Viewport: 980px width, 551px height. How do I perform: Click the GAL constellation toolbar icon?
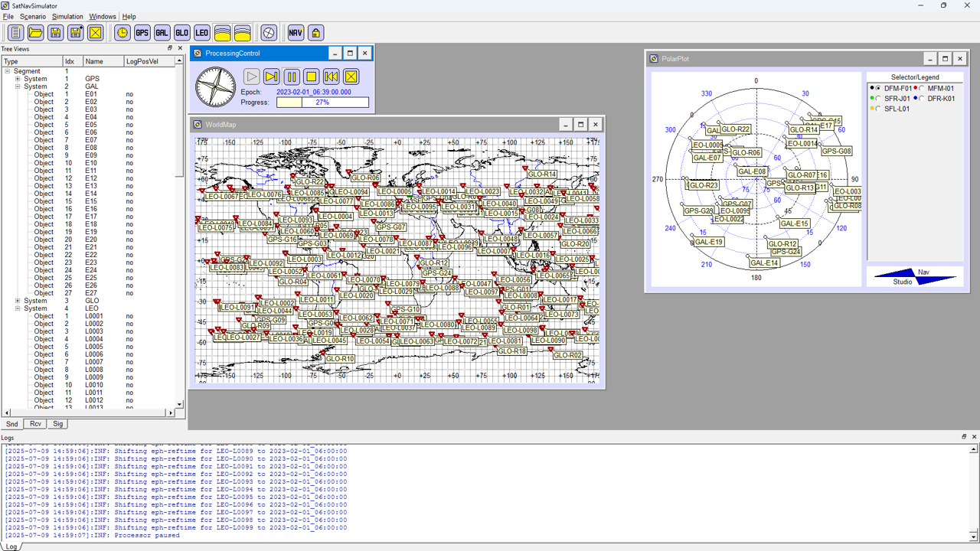tap(162, 32)
